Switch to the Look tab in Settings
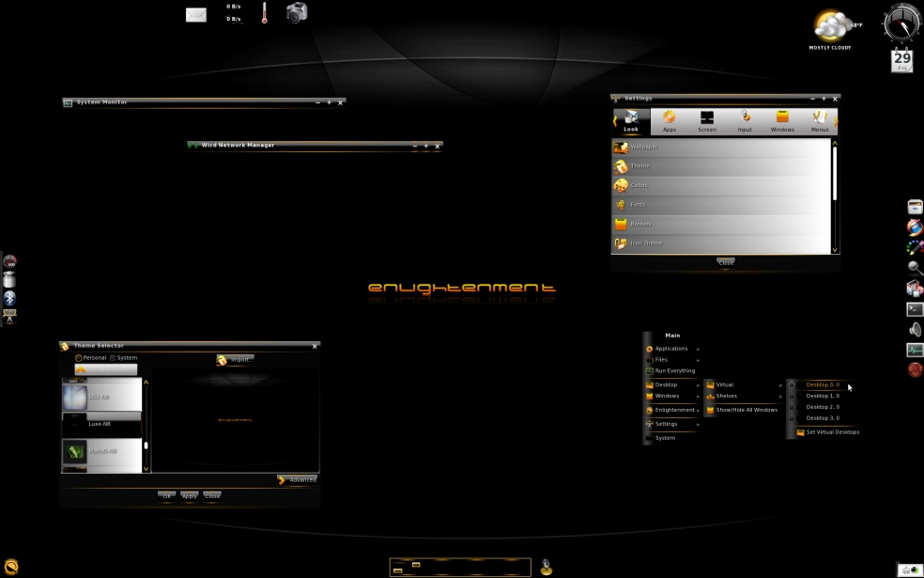Screen dimensions: 924x578 (x=631, y=121)
